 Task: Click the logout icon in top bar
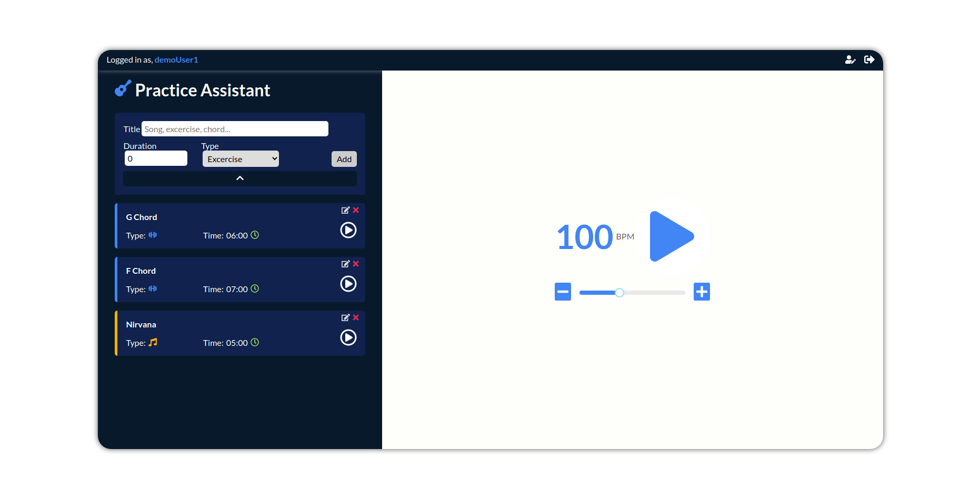click(869, 60)
